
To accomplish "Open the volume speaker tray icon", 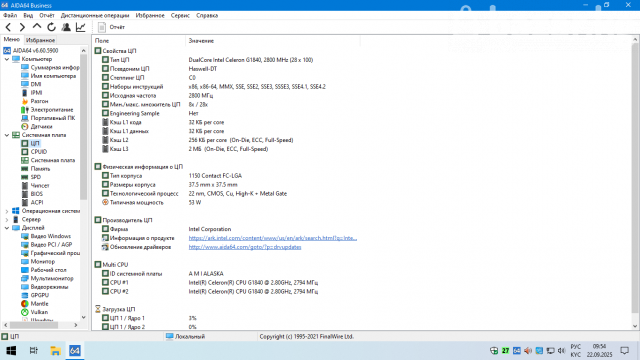I will click(562, 351).
